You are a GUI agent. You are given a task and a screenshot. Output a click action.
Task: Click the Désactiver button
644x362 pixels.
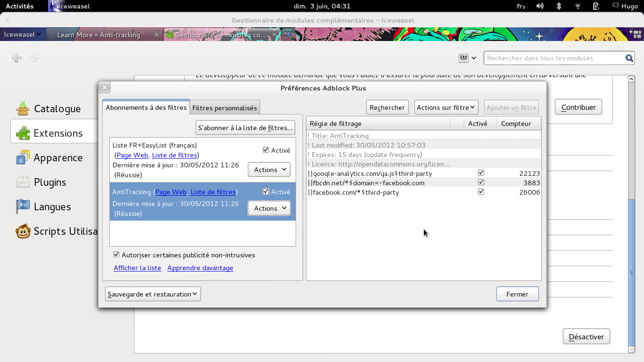click(x=586, y=337)
